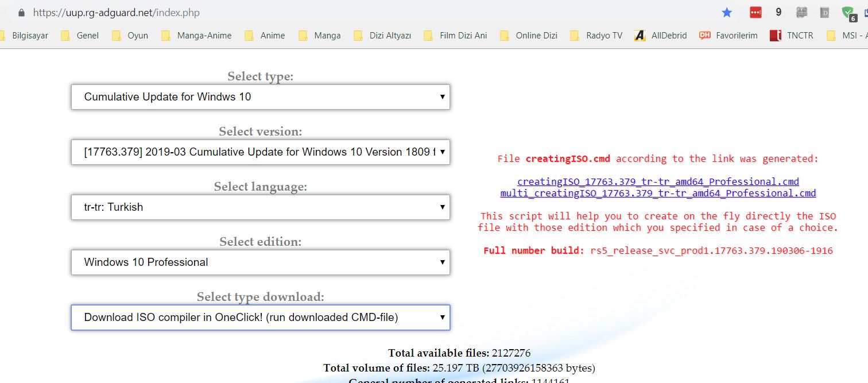868x383 pixels.
Task: Download creatingISO_17763.379 Professional.cmd link
Action: coord(658,181)
